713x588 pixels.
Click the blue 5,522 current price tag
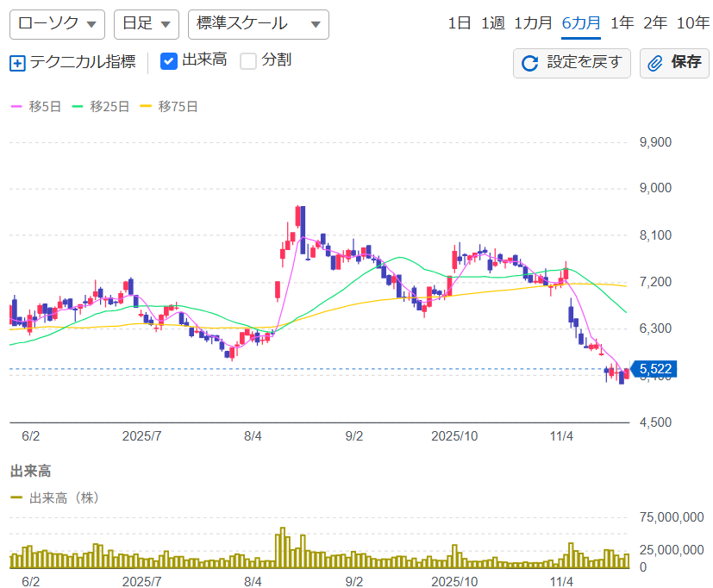tap(654, 369)
